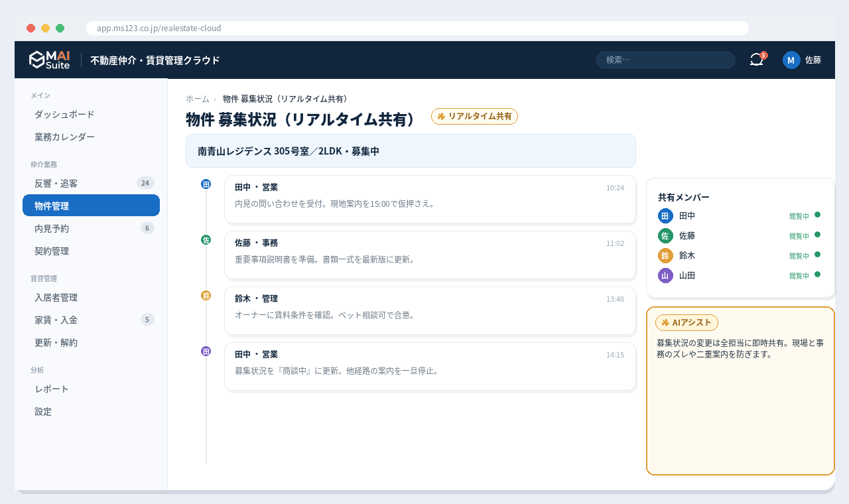
Task: Click the MAI Suite logo
Action: tap(50, 60)
